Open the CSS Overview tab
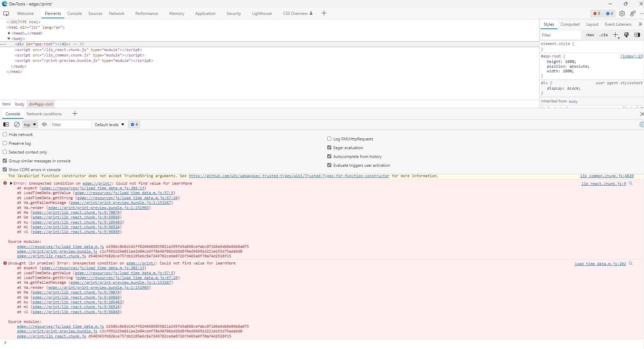Viewport: 644px width, 349px height. [297, 14]
